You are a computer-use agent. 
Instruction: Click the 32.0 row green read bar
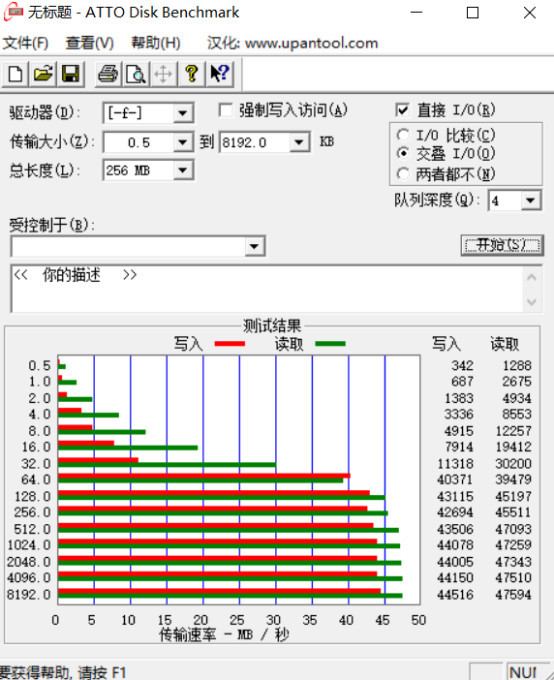[167, 465]
